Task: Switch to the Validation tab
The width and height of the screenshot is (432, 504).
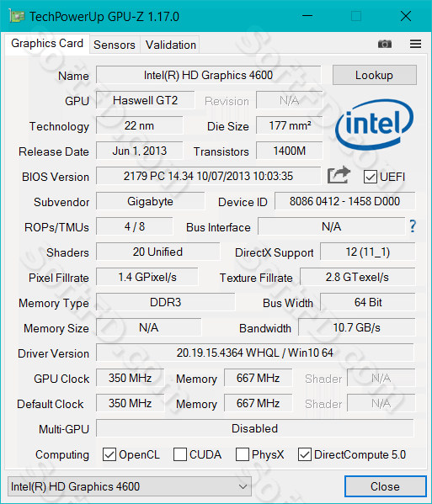Action: tap(170, 45)
